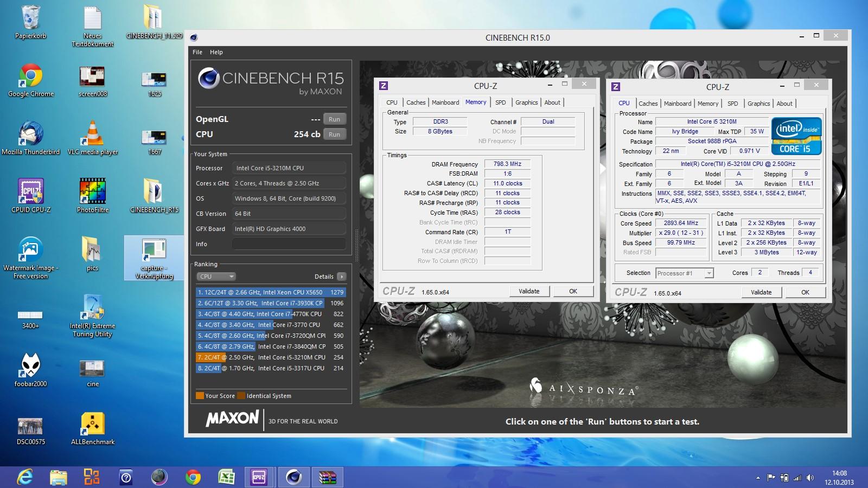The image size is (868, 488).
Task: Click OK in right CPU-Z window
Action: [x=806, y=292]
